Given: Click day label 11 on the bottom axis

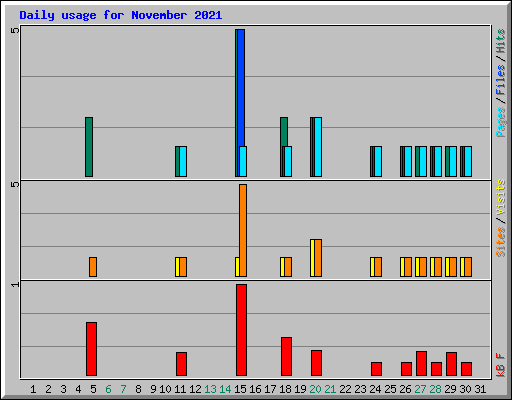Looking at the screenshot, I should [x=180, y=389].
